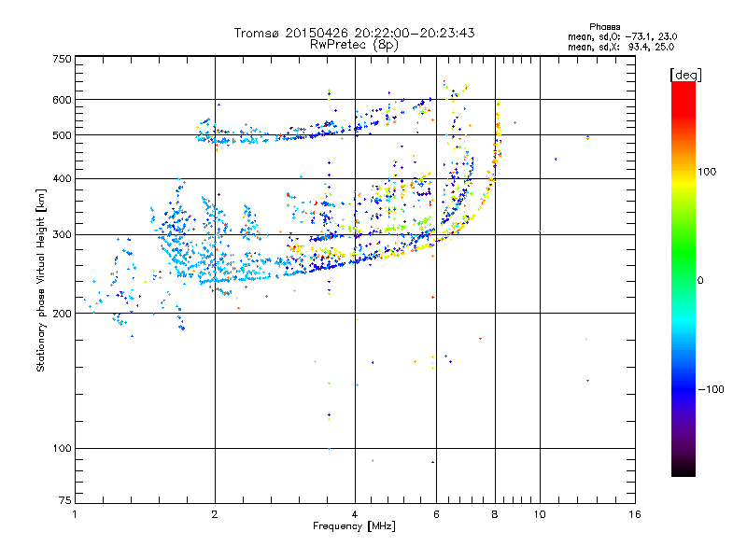
Task: Click the '-100' colorbar tick label
Action: click(711, 389)
